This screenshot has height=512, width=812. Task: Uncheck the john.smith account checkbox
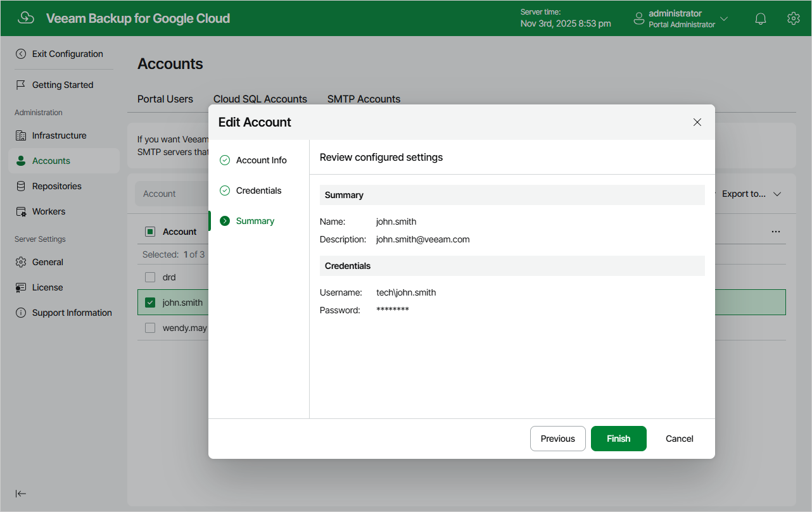[150, 303]
